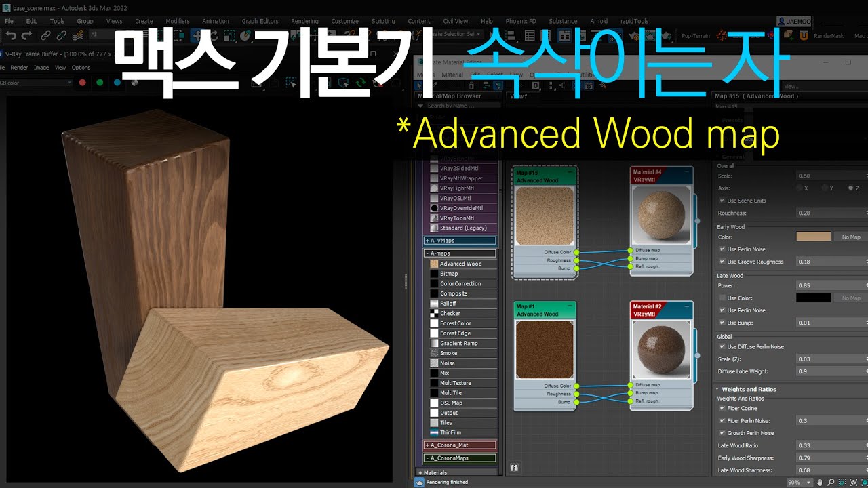Image resolution: width=868 pixels, height=488 pixels.
Task: Click the VRayOverrideMtl sphere icon
Action: [x=434, y=208]
